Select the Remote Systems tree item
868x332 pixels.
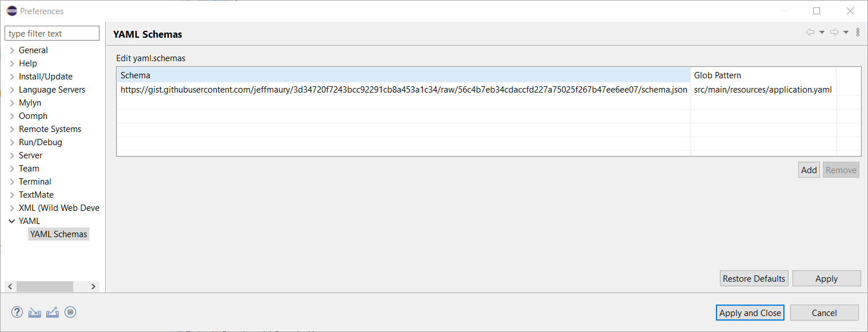coord(50,129)
